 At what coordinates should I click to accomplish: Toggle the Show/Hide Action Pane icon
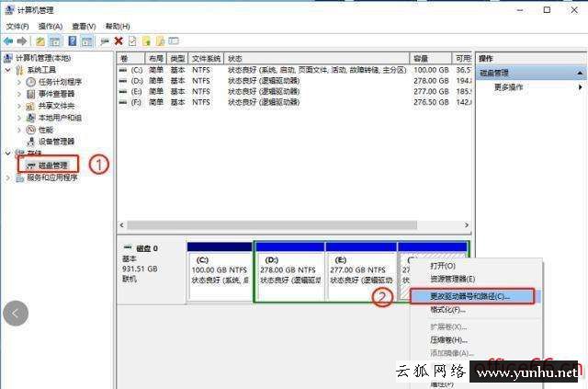pyautogui.click(x=87, y=41)
